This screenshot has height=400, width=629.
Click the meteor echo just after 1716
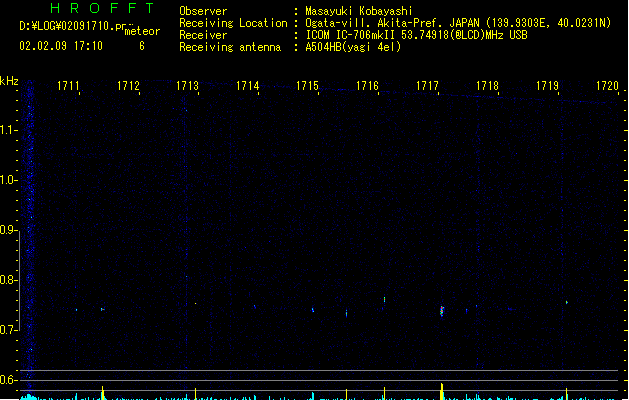coord(384,299)
